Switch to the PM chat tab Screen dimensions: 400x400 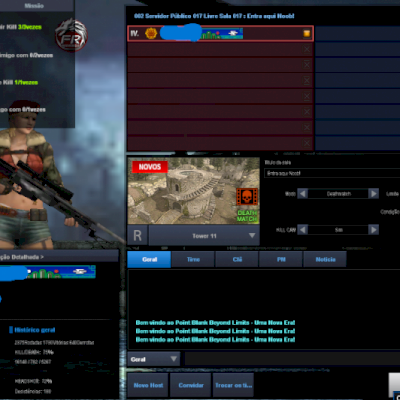281,259
